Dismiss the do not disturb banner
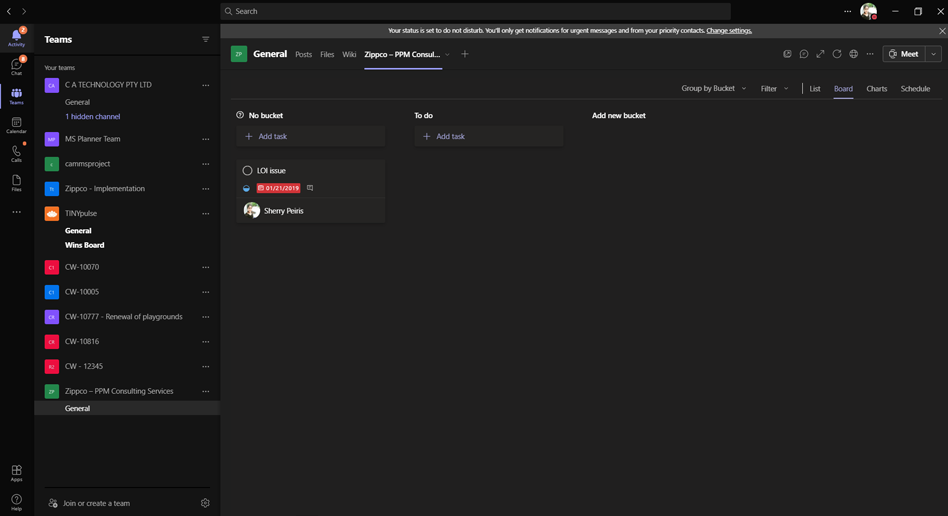Screen dimensions: 948x516 pyautogui.click(x=941, y=30)
